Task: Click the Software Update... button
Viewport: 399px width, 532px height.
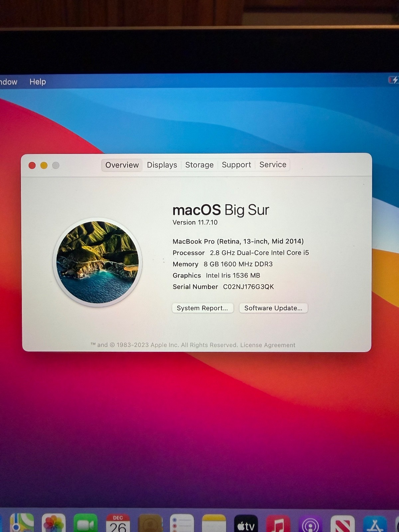Action: pyautogui.click(x=273, y=308)
